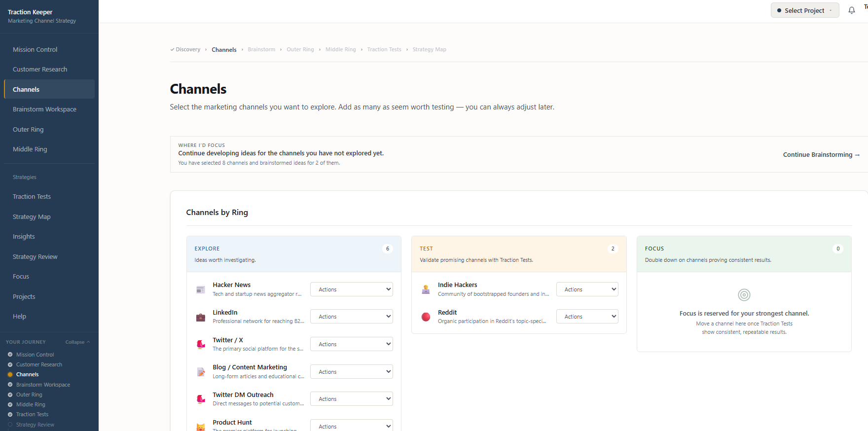Click LinkedIn channel name
868x431 pixels.
pyautogui.click(x=225, y=313)
